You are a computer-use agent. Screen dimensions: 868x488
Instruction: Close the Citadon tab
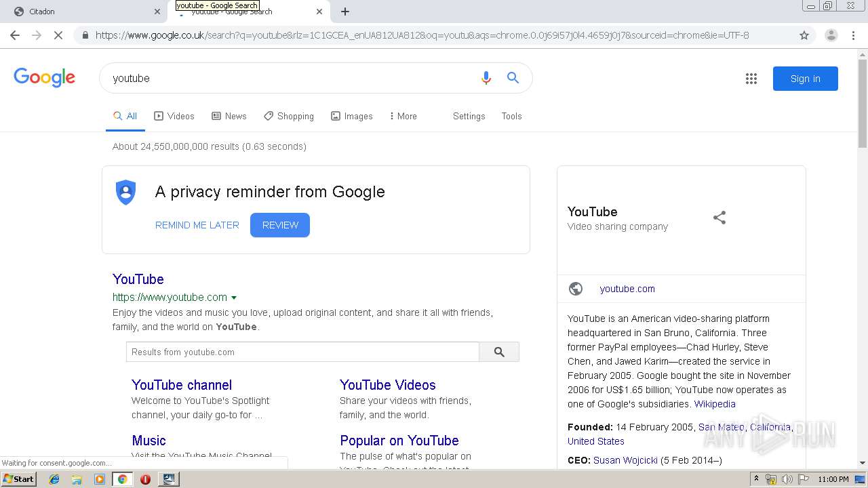coord(157,12)
